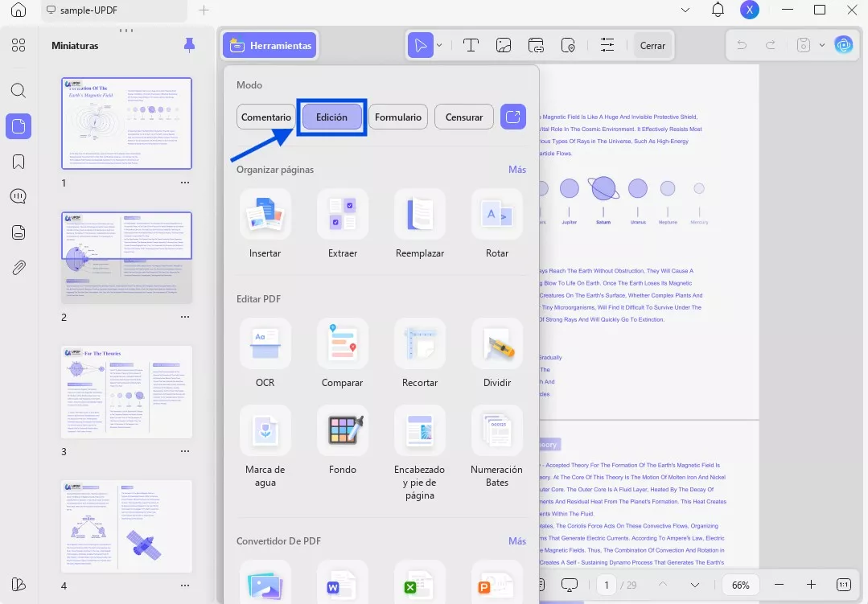
Task: Select page 3 thumbnail
Action: 126,392
